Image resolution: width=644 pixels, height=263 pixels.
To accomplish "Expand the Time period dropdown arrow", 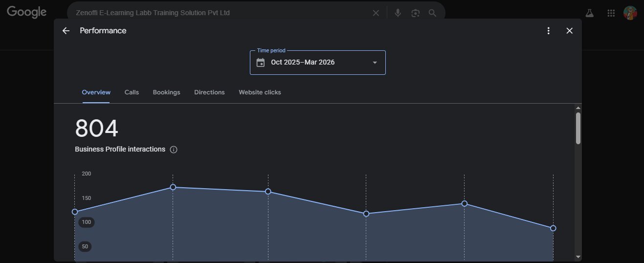I will point(375,63).
